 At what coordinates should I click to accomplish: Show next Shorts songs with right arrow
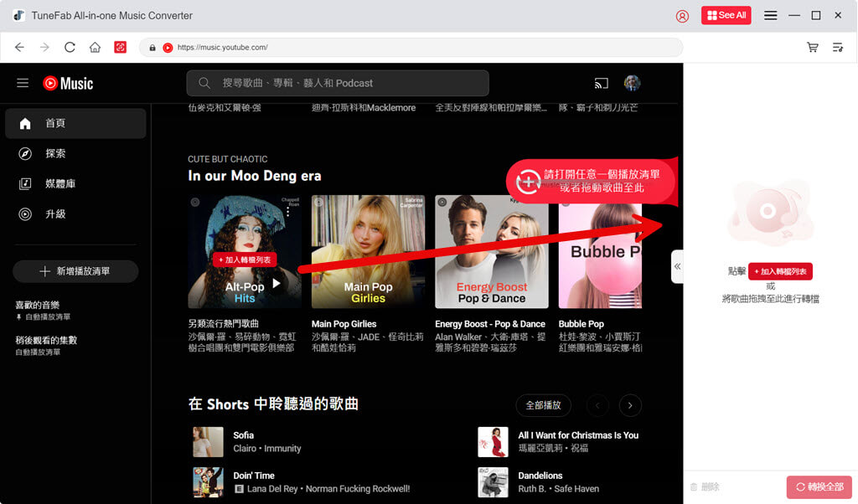pos(630,405)
